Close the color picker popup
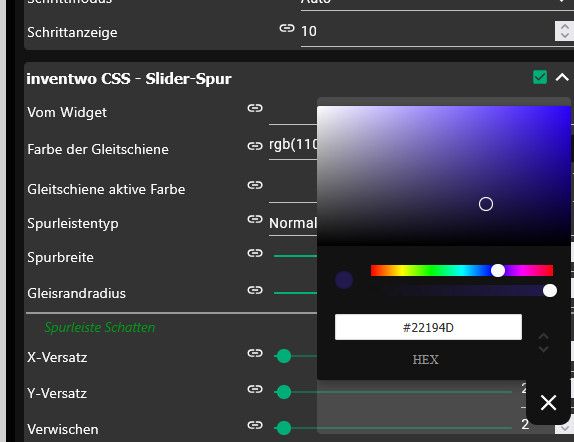This screenshot has width=574, height=442. pyautogui.click(x=548, y=402)
